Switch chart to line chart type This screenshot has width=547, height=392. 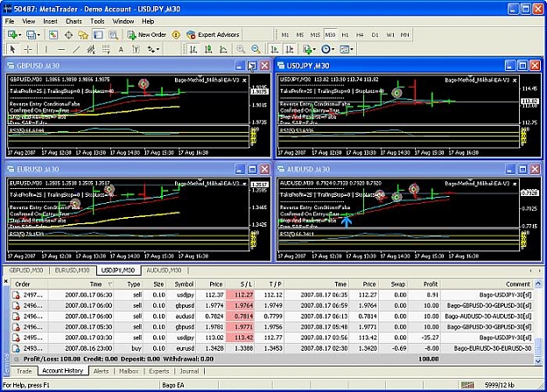(223, 50)
